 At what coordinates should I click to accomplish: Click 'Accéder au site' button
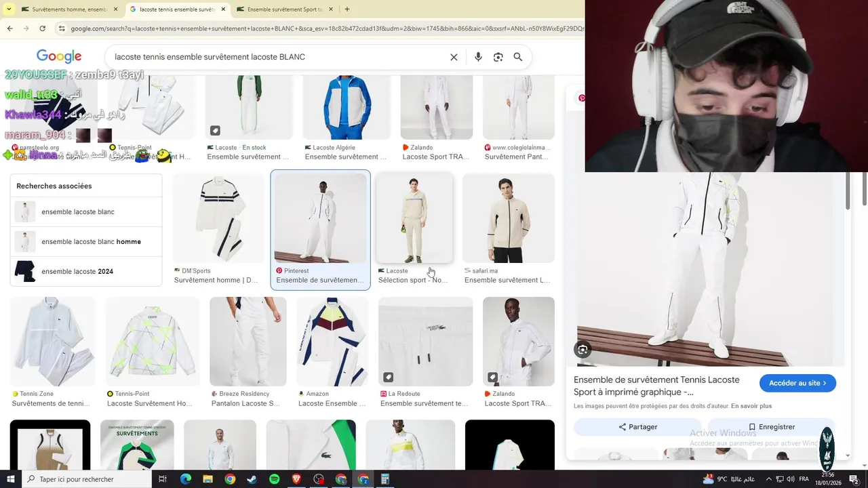point(797,383)
